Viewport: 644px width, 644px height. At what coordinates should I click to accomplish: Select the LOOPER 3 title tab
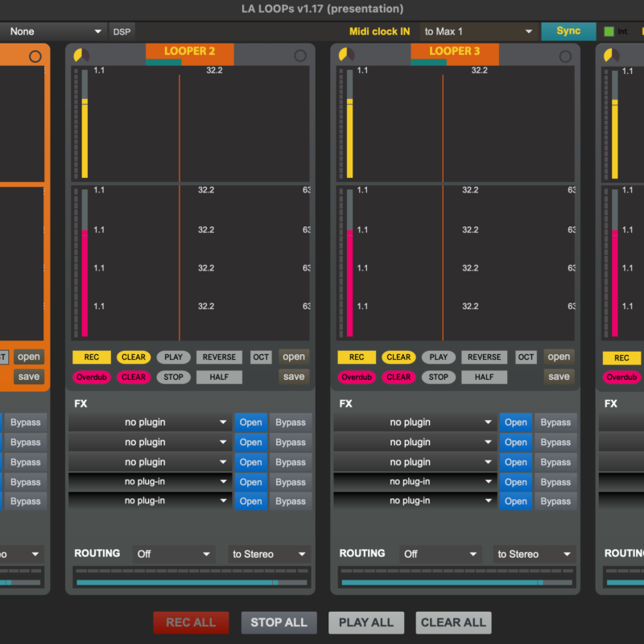(455, 52)
